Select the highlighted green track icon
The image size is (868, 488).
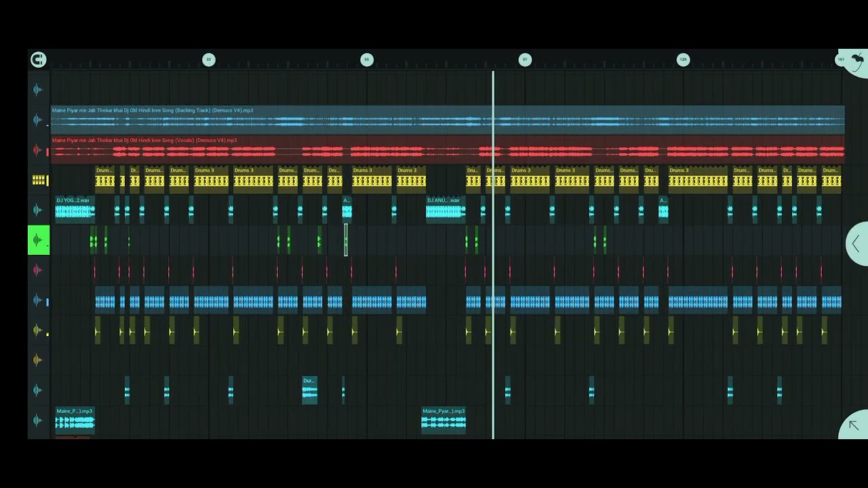coord(39,240)
